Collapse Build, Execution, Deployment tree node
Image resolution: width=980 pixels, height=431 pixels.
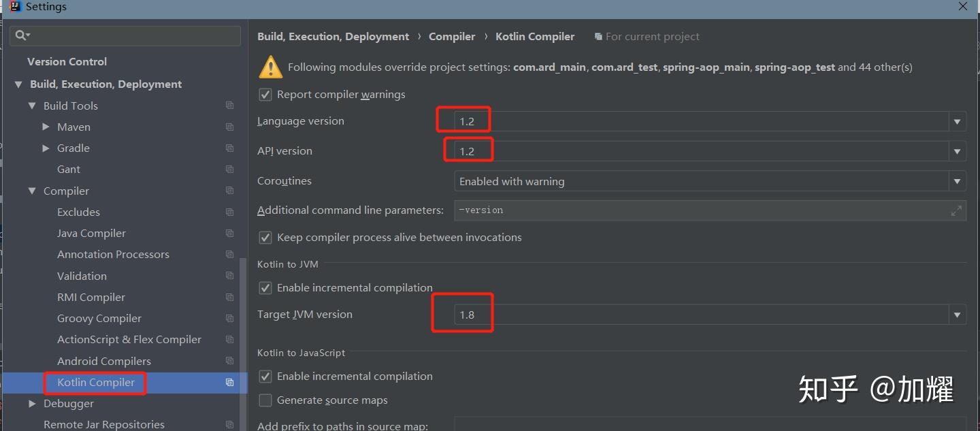pos(18,84)
